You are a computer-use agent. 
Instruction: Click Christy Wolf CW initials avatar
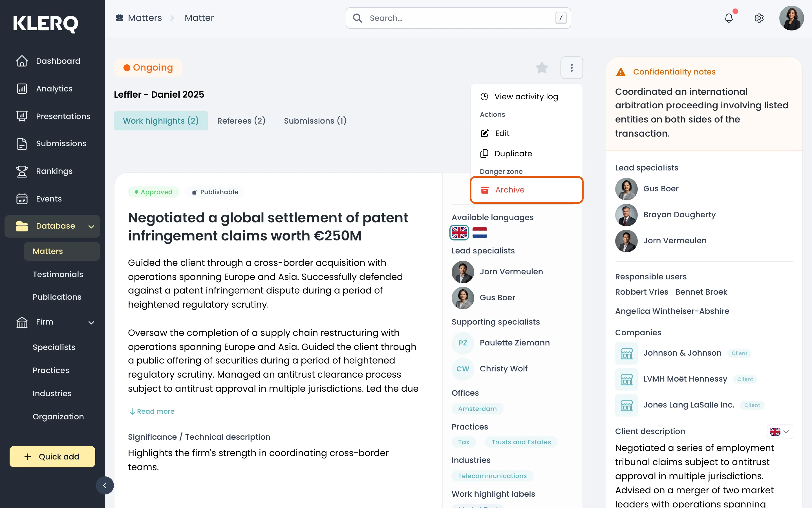463,369
